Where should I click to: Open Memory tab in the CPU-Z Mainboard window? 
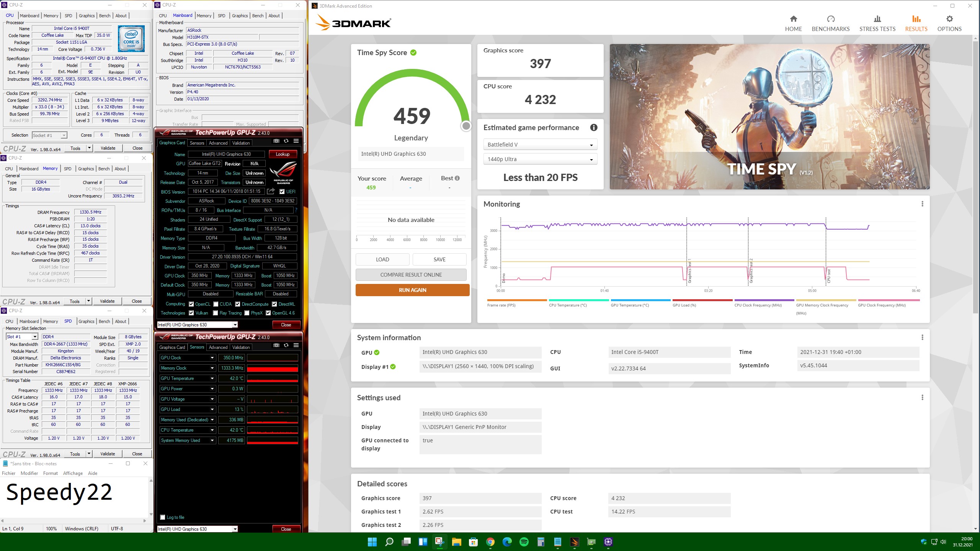pyautogui.click(x=204, y=16)
